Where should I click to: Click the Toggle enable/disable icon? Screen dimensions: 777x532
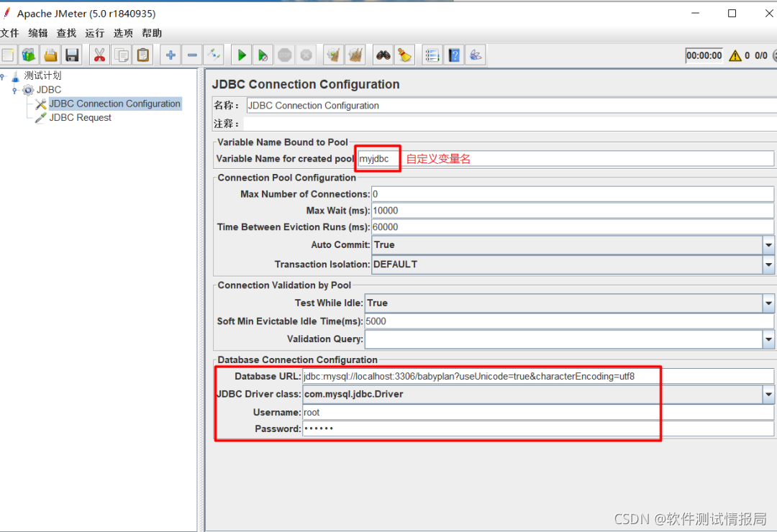click(214, 55)
